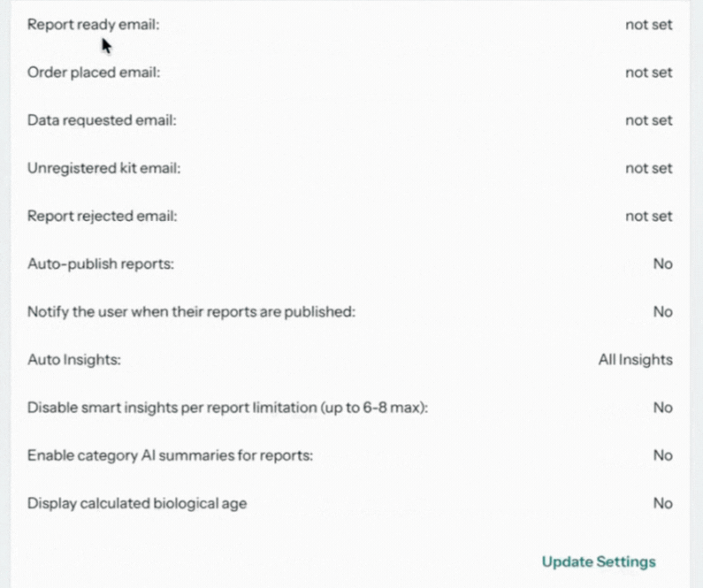703x588 pixels.
Task: Click the Unregistered kit email 'not set' value
Action: point(649,169)
